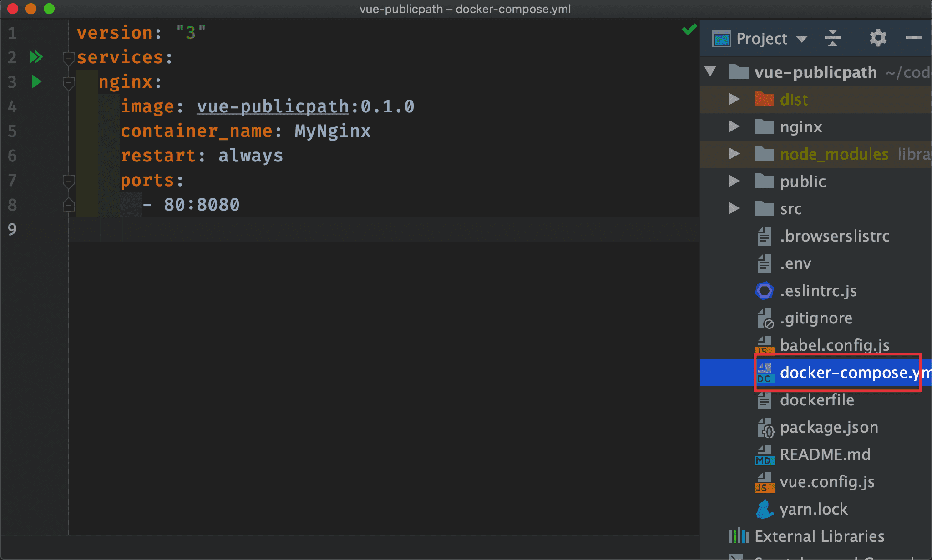Click Settings gear icon in panel
The width and height of the screenshot is (932, 560).
(877, 38)
